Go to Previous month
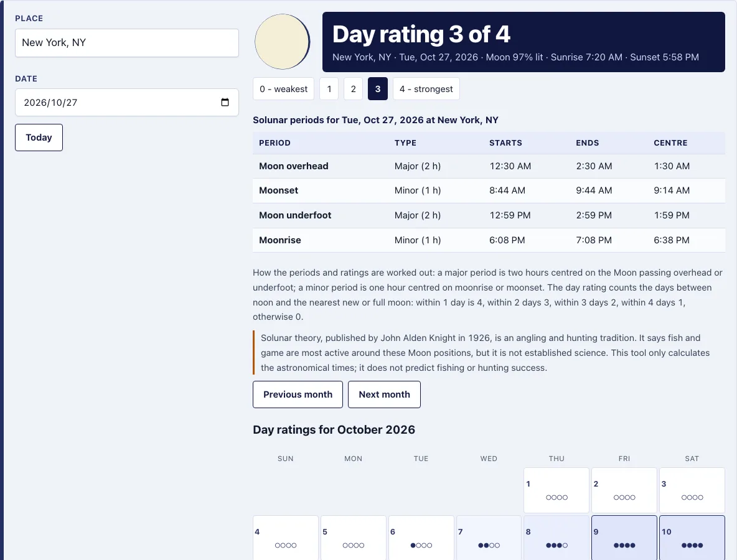The image size is (737, 560). 298,394
